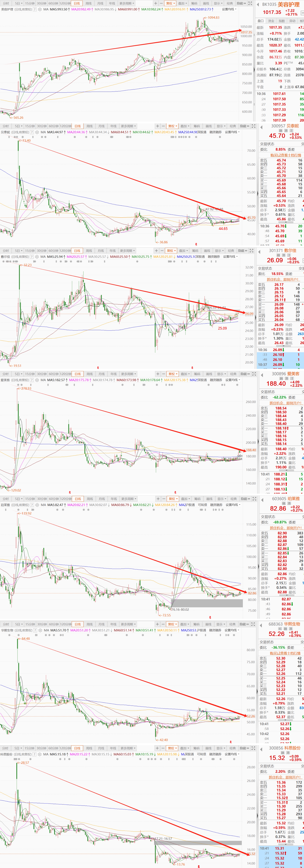Zoom in the 华熙生物 chart with plus icon
Image resolution: width=304 pixels, height=868 pixels.
(157, 624)
